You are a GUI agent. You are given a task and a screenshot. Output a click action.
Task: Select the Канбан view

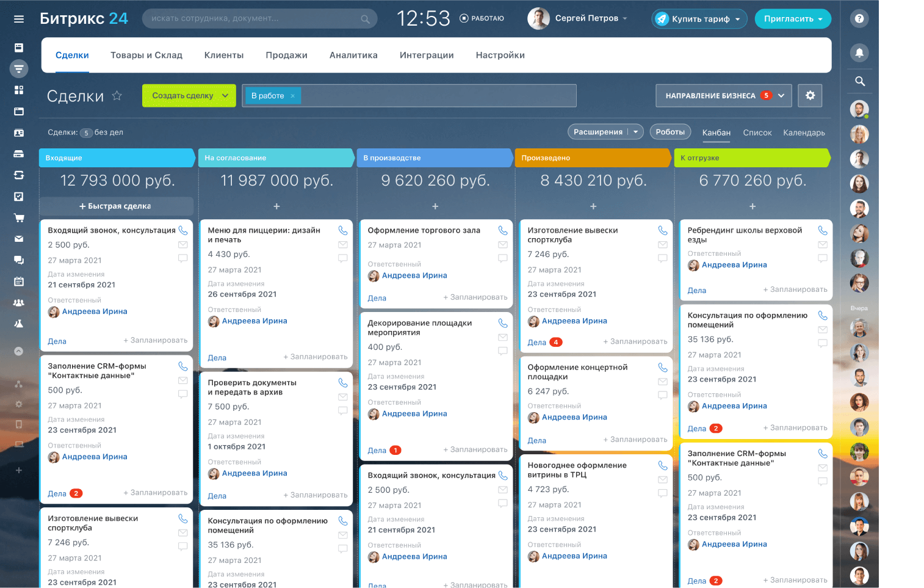716,132
